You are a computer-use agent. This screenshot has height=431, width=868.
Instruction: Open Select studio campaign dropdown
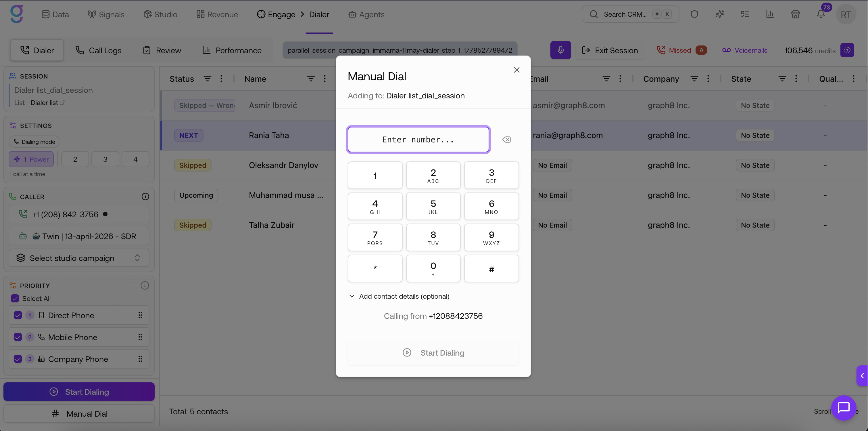pos(79,258)
